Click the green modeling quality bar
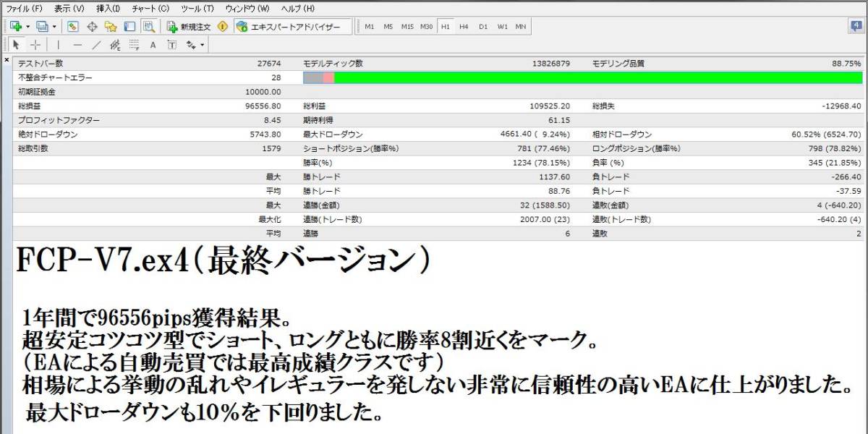868x434 pixels. [597, 77]
